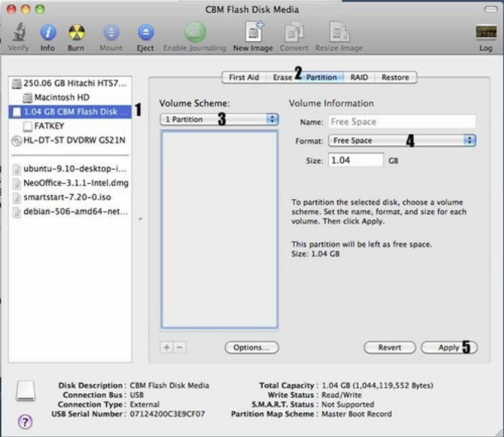504x437 pixels.
Task: Open the Format Free Space dropdown
Action: (402, 140)
